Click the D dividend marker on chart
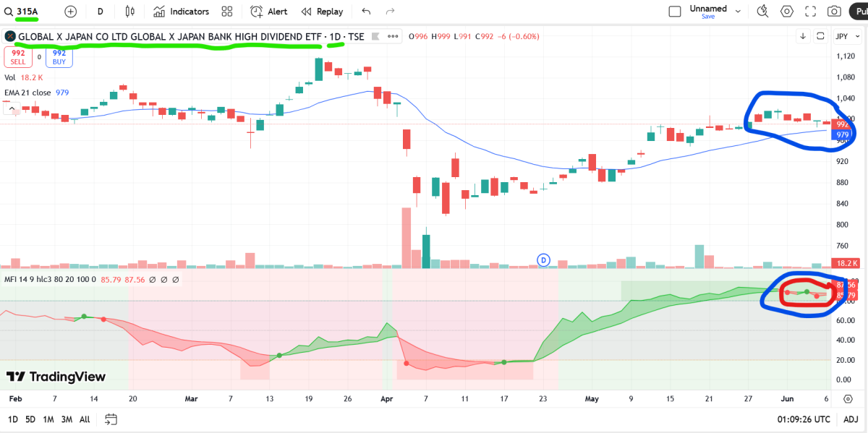868x433 pixels. pos(544,260)
